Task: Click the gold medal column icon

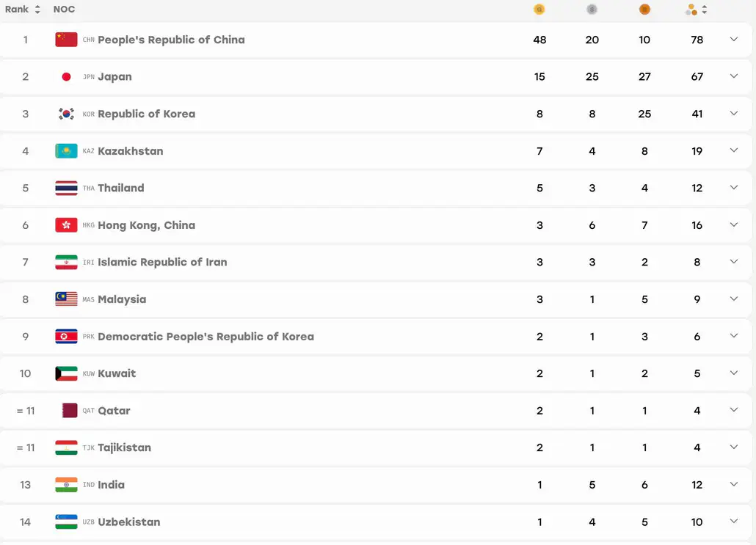Action: point(539,9)
